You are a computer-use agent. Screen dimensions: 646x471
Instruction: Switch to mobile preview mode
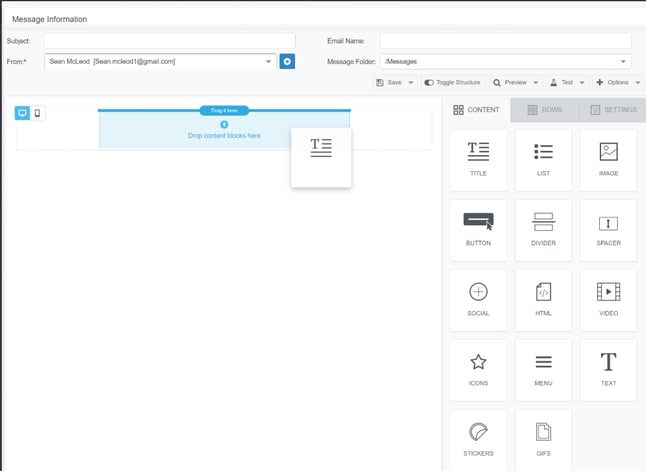pos(38,113)
